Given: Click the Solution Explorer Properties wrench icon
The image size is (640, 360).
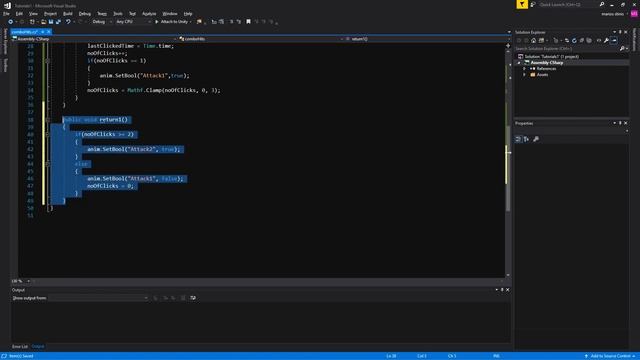Looking at the screenshot, I should click(x=607, y=40).
